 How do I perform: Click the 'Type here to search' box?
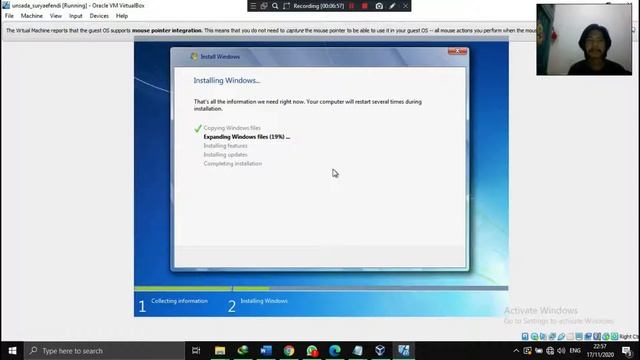[104, 351]
